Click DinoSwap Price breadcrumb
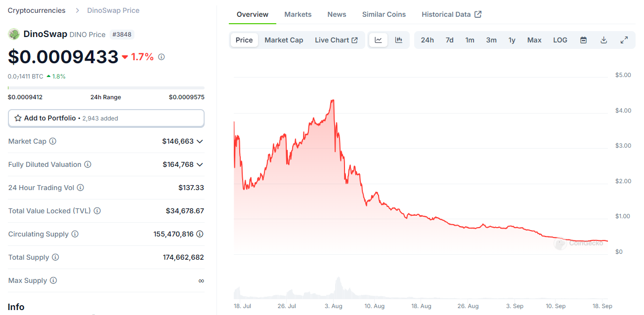 click(113, 10)
